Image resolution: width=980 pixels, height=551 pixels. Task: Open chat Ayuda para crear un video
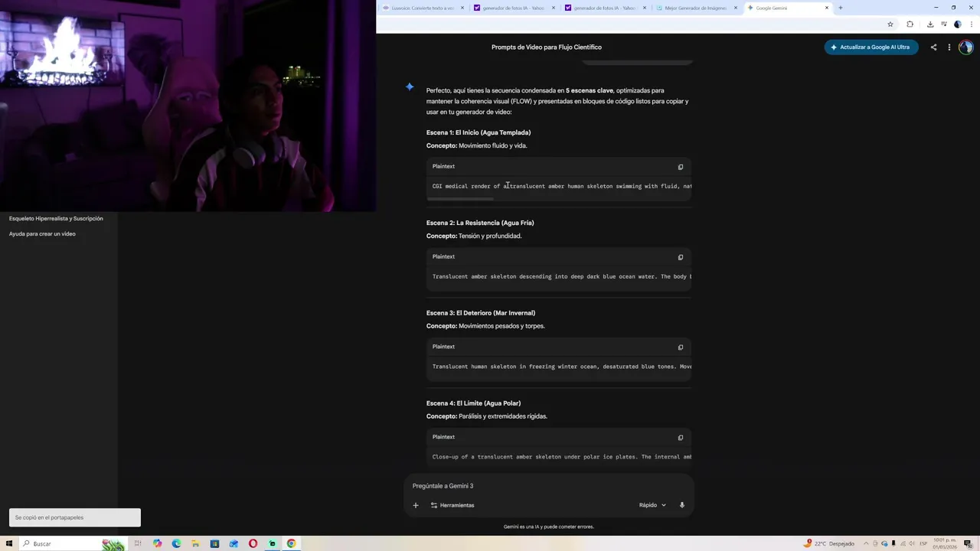tap(42, 233)
